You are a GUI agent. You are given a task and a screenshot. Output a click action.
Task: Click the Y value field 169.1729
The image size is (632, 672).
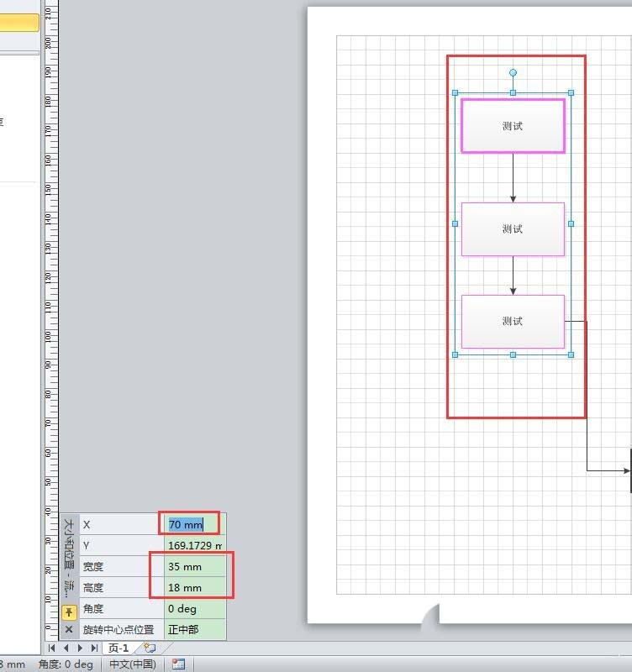(x=195, y=545)
